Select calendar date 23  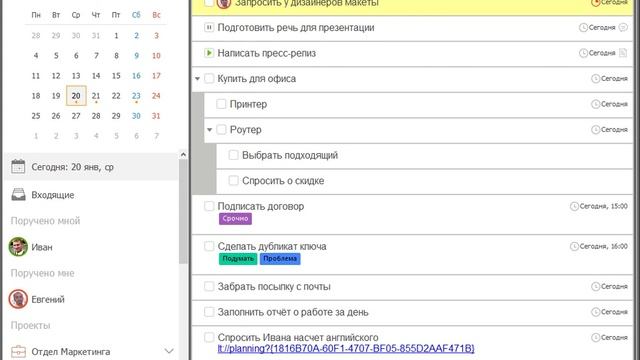pyautogui.click(x=136, y=96)
